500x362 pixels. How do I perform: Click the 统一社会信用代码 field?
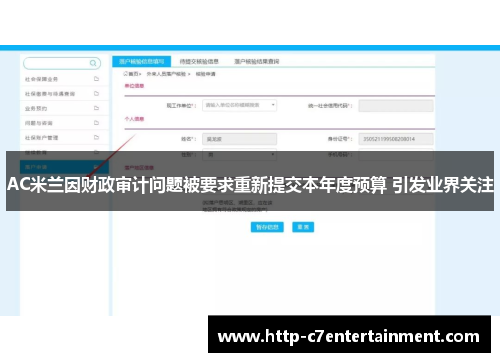coord(396,106)
